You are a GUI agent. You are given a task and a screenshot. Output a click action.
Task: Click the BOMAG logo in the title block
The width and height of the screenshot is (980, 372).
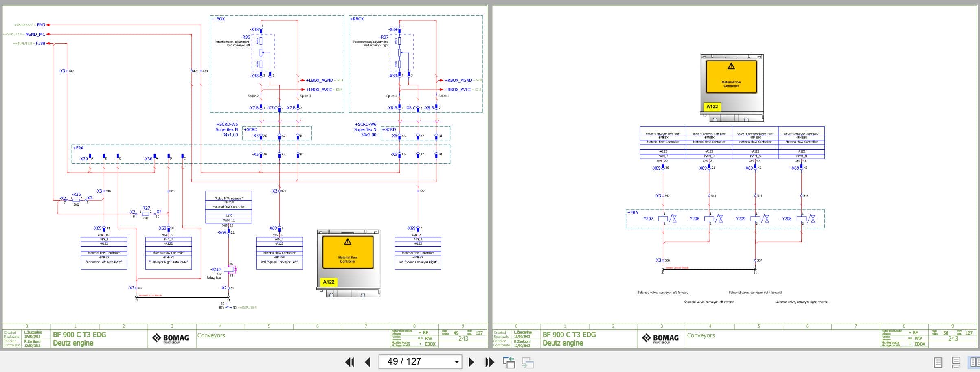pyautogui.click(x=171, y=338)
